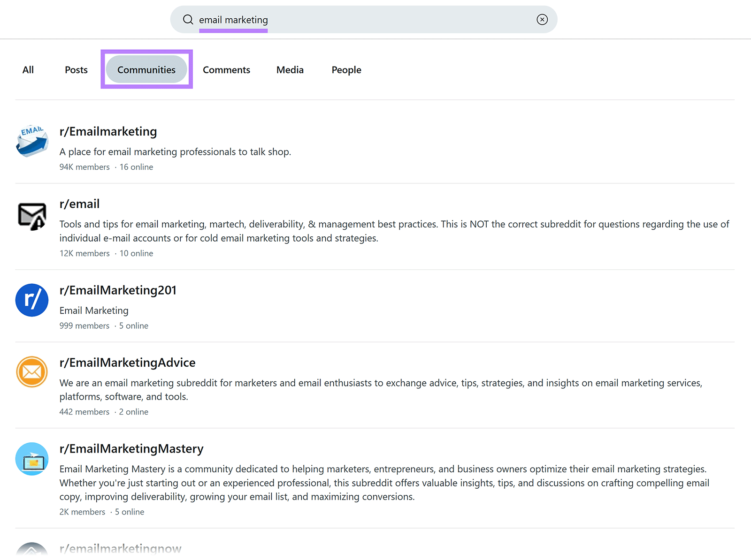Viewport: 751px width, 560px height.
Task: Select the All results tab
Action: 28,69
